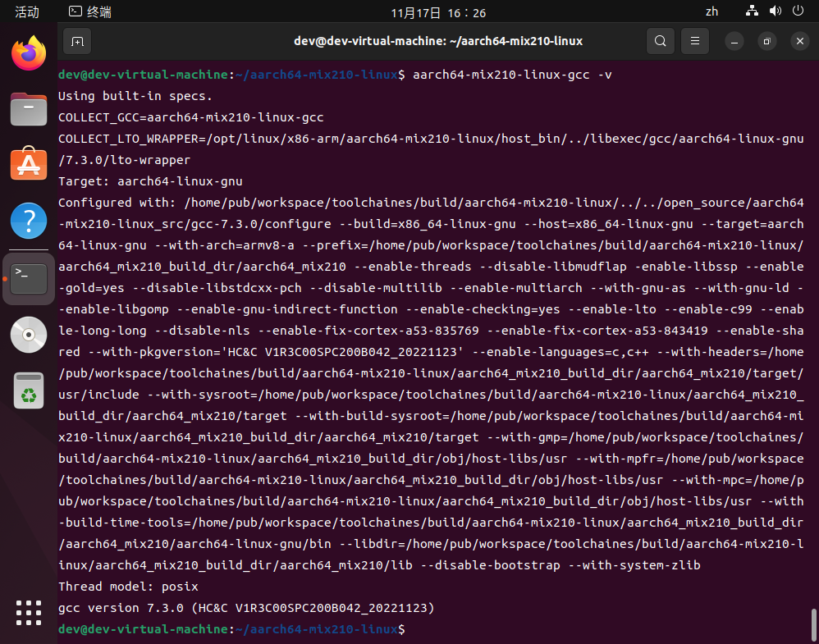The width and height of the screenshot is (819, 644).
Task: Launch Firefox from the dock
Action: [x=29, y=54]
